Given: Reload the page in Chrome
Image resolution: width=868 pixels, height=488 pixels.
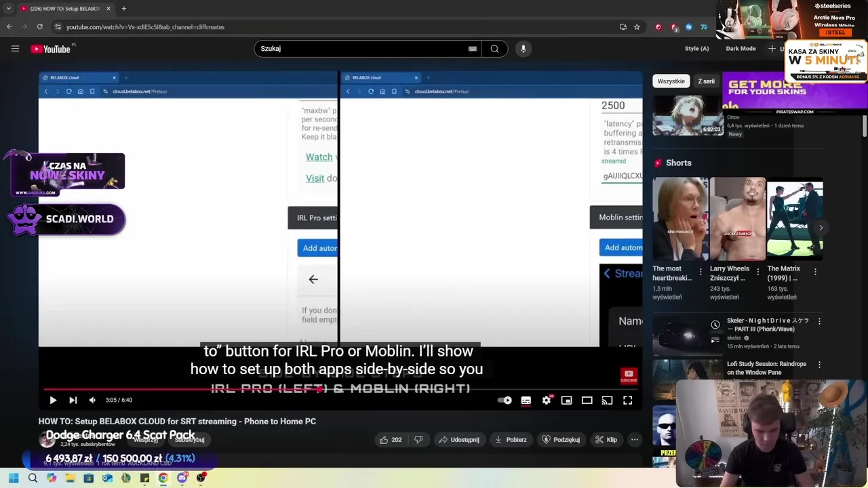Looking at the screenshot, I should 39,27.
